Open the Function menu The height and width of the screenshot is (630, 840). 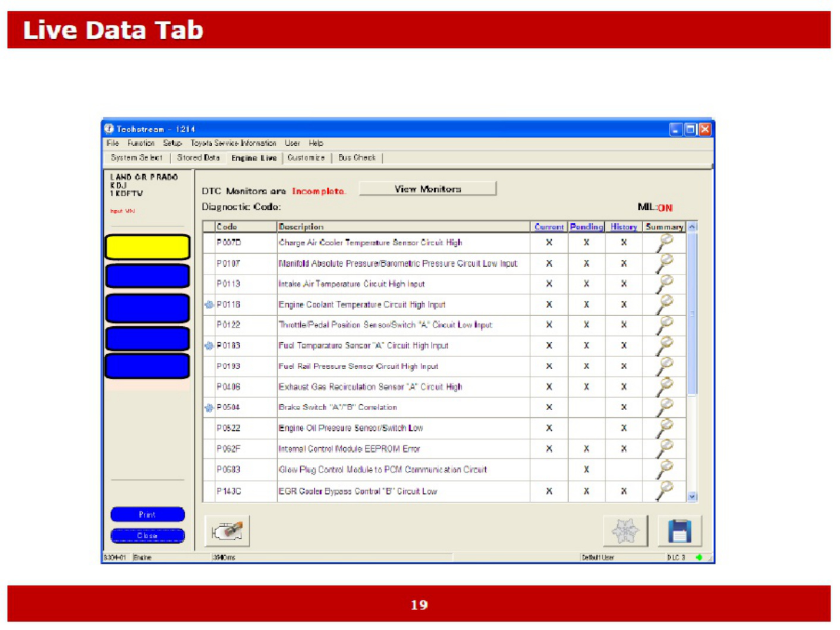click(x=141, y=143)
